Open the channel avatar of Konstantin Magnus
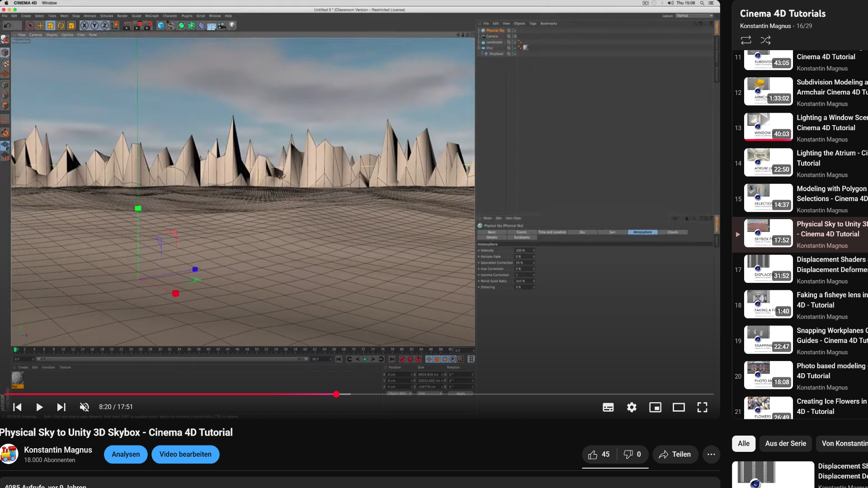The width and height of the screenshot is (868, 488). click(x=9, y=454)
